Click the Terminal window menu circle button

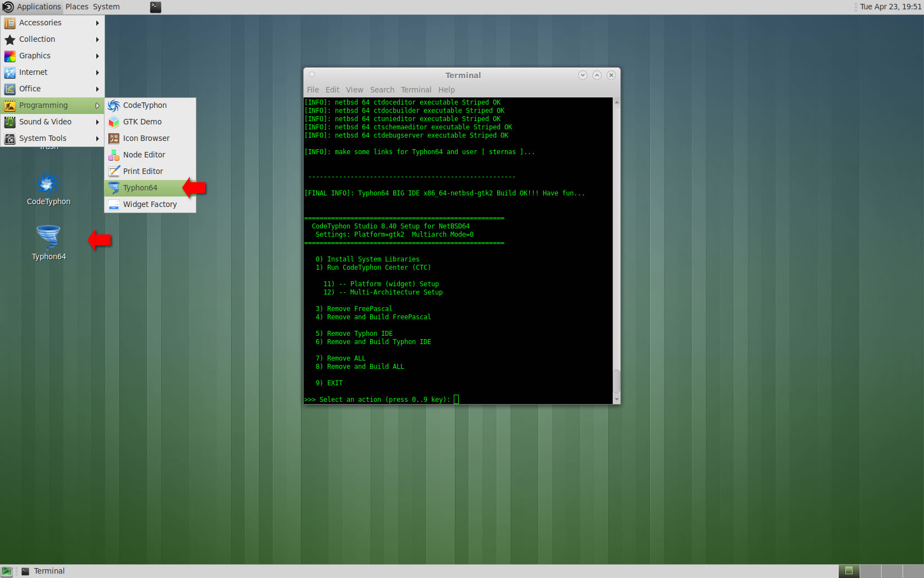click(312, 75)
